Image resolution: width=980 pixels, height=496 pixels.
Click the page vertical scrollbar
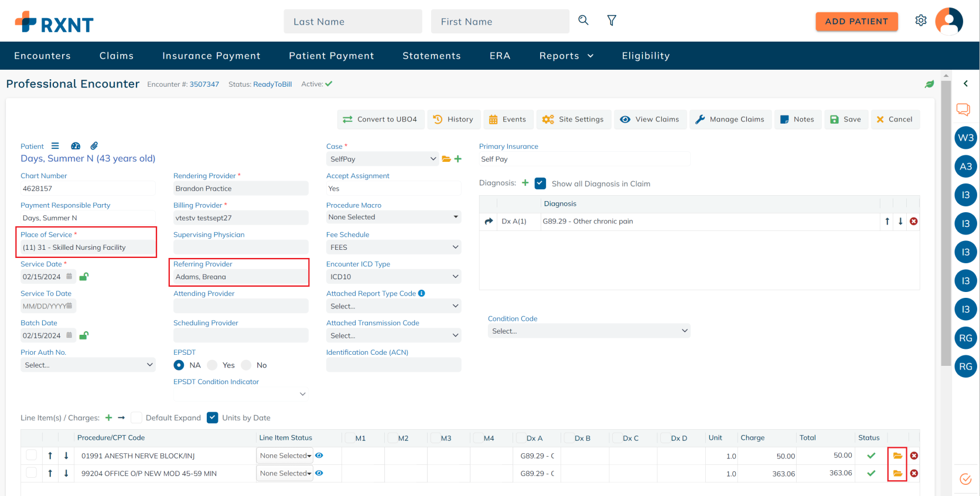point(946,223)
